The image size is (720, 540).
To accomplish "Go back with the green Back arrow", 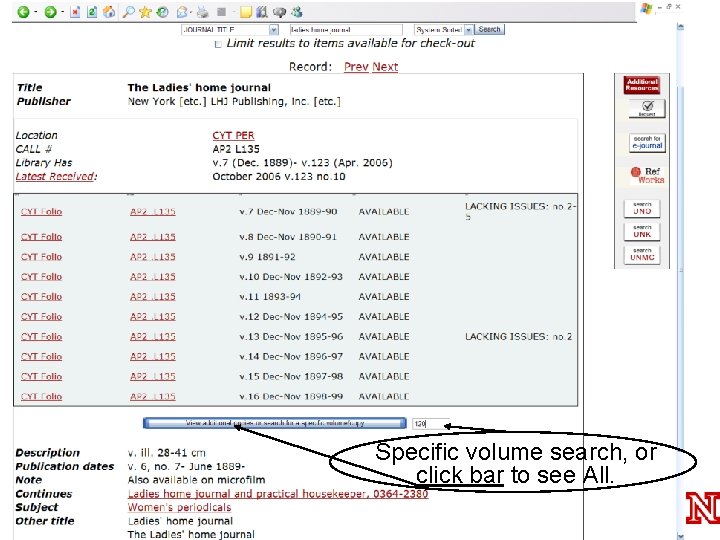I will [23, 12].
